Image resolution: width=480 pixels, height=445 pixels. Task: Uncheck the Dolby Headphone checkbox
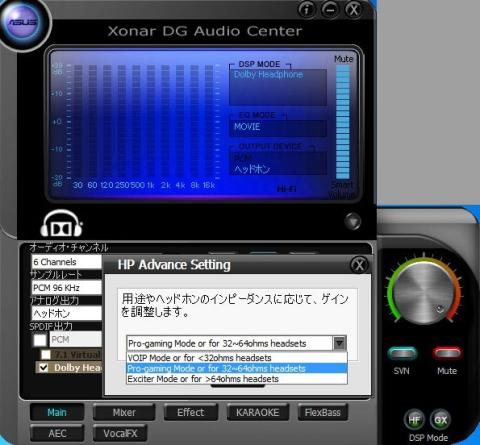[x=44, y=368]
